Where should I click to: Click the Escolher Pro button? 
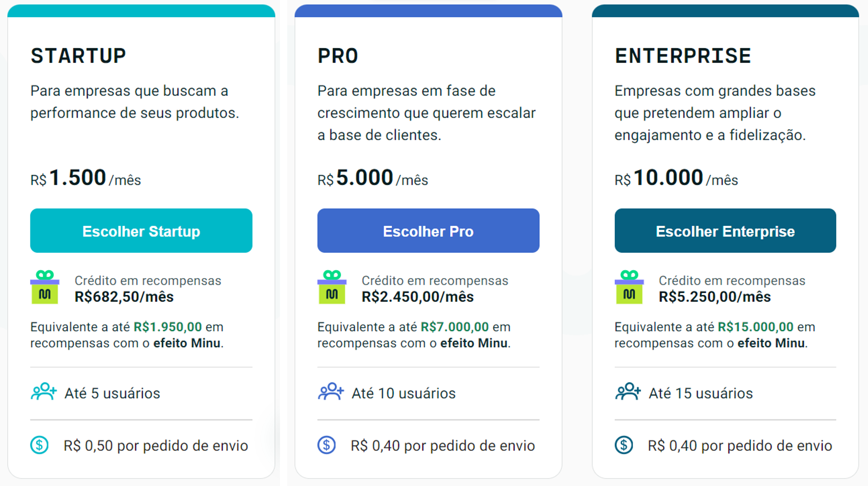tap(428, 231)
